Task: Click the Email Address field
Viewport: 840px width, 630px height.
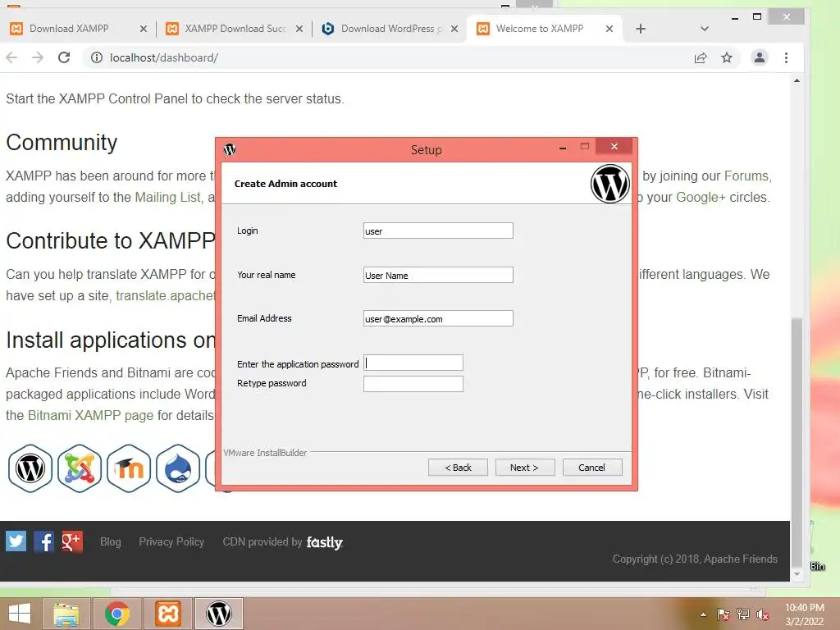Action: point(438,318)
